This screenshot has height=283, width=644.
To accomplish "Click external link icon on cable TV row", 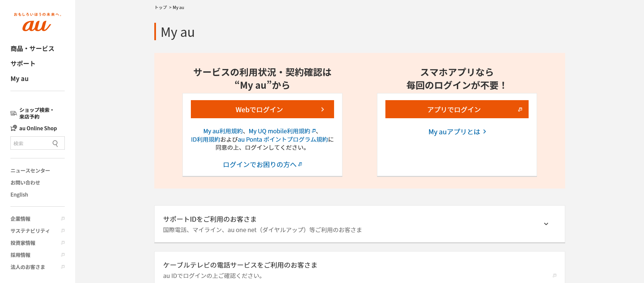I will click(x=554, y=275).
